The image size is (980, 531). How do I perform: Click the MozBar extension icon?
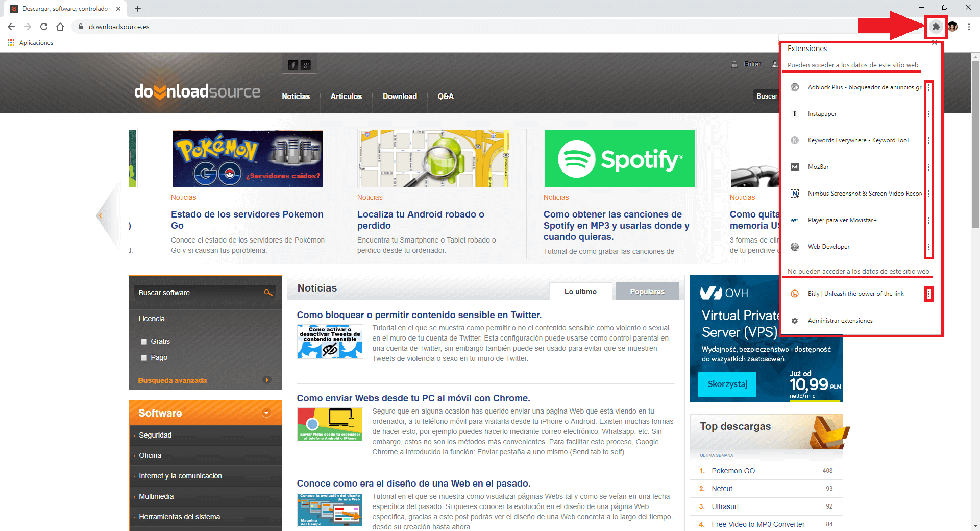(795, 167)
